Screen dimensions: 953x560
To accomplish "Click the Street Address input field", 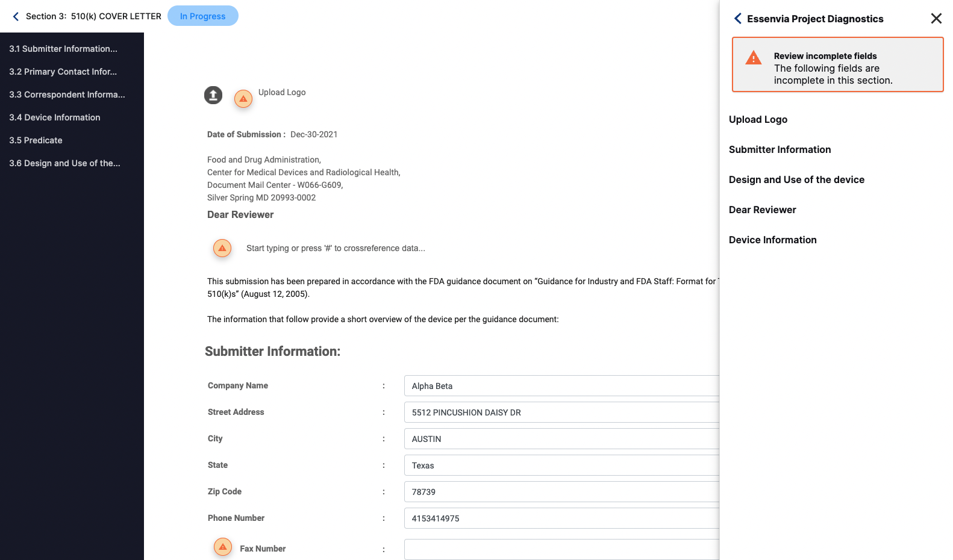I will click(561, 412).
